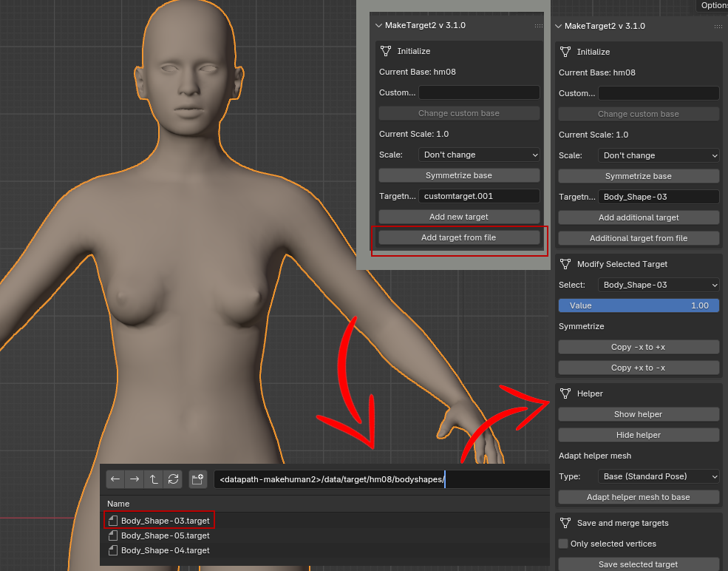Refresh the file list

point(173,479)
